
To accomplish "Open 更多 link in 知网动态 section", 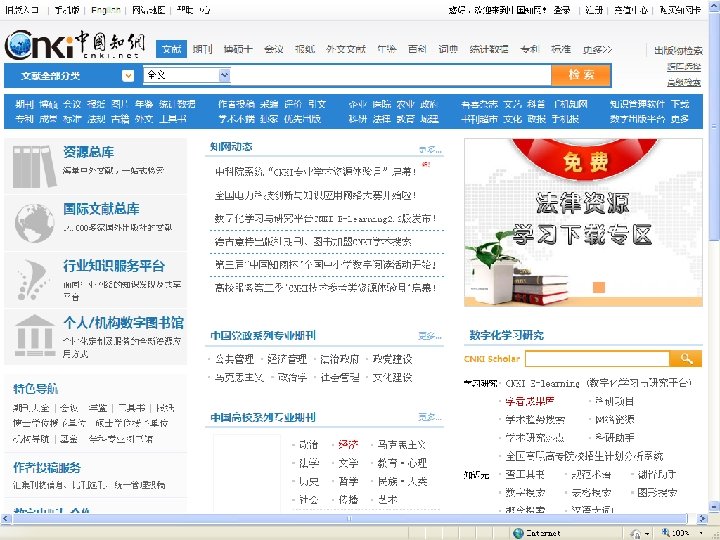I will 430,150.
